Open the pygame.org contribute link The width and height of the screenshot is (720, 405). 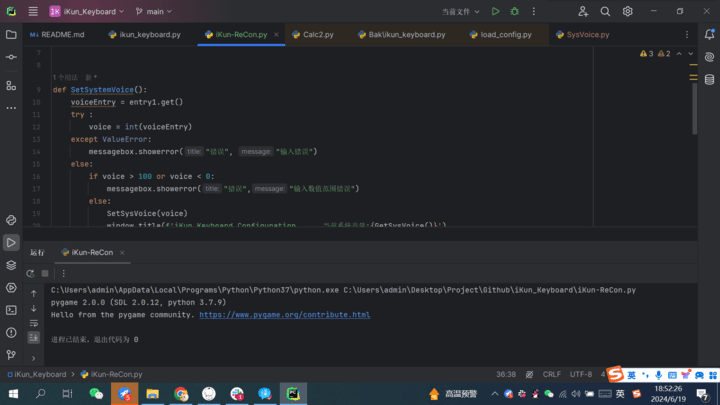[285, 315]
